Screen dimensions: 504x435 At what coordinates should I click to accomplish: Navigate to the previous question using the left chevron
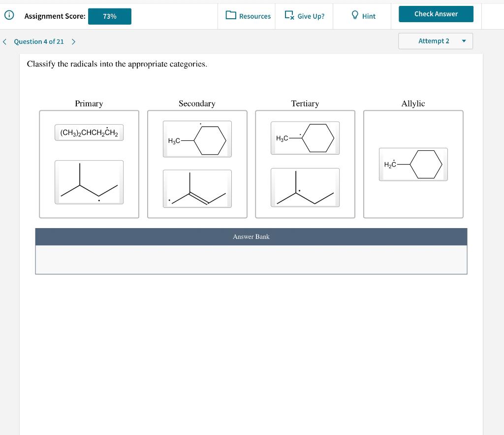click(4, 41)
